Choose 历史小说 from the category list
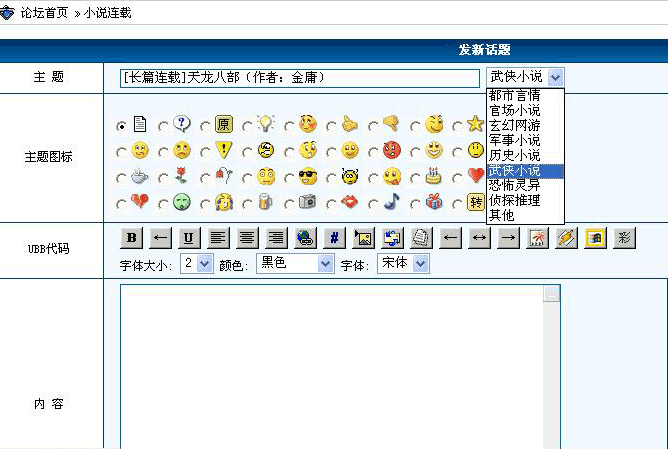Viewport: 668px width, 449px height. 525,155
